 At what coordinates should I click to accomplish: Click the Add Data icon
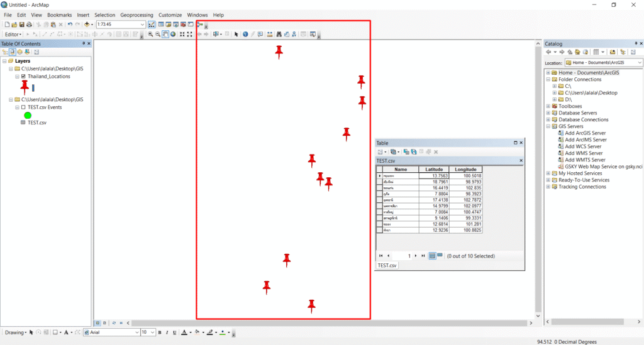87,25
